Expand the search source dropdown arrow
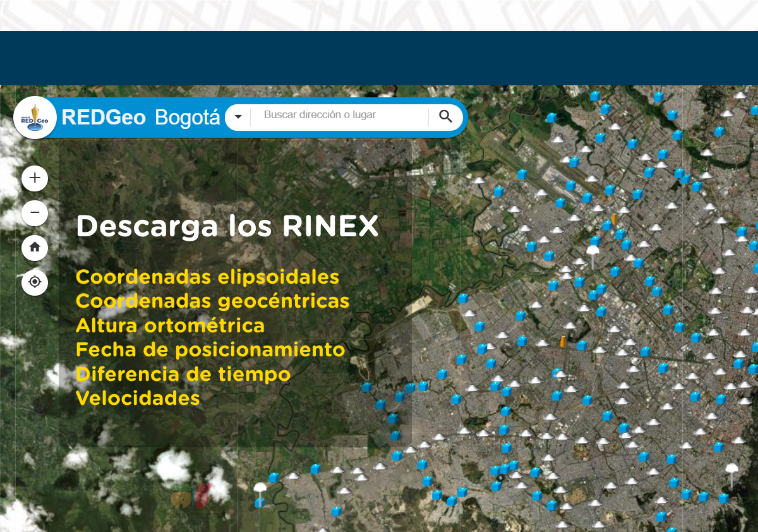Viewport: 758px width, 532px height. point(238,117)
